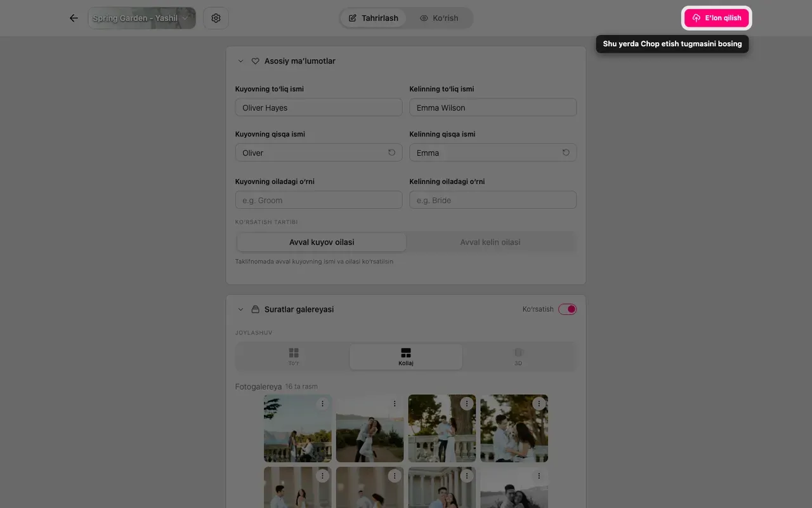Open the settings gear icon
This screenshot has height=508, width=812.
(216, 18)
